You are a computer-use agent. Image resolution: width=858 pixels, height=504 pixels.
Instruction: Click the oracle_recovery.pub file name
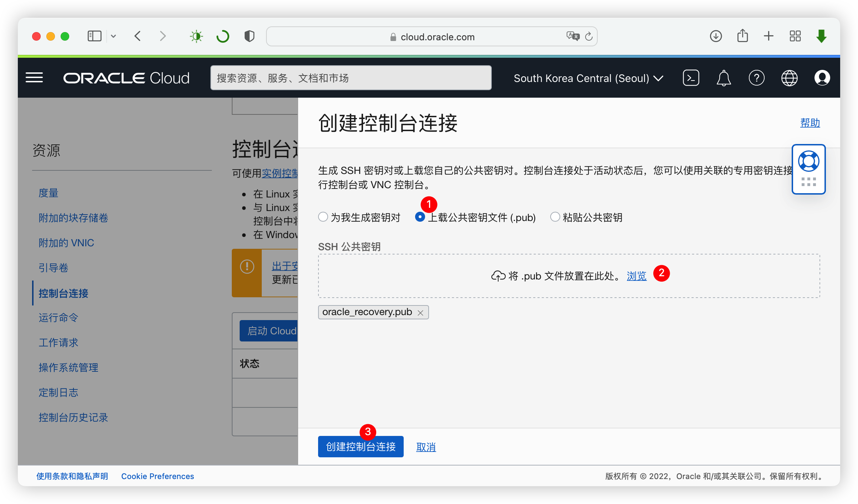coord(367,312)
